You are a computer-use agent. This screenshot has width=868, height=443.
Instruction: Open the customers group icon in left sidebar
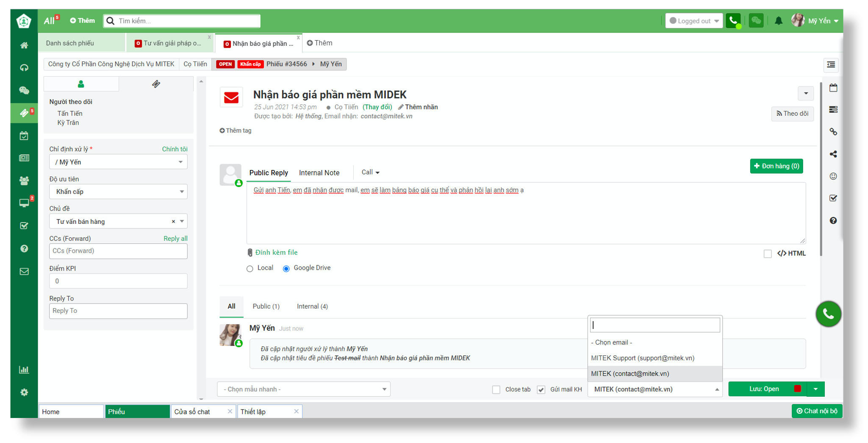click(24, 181)
